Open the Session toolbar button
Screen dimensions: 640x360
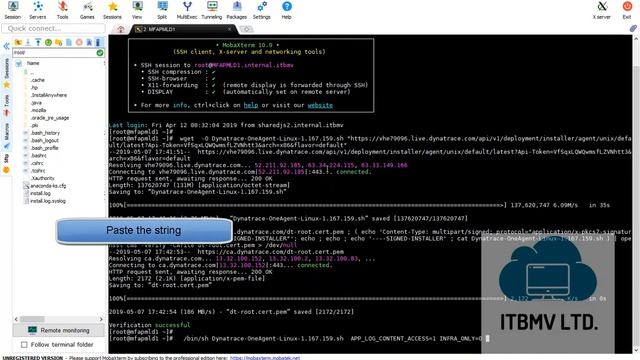tap(13, 10)
